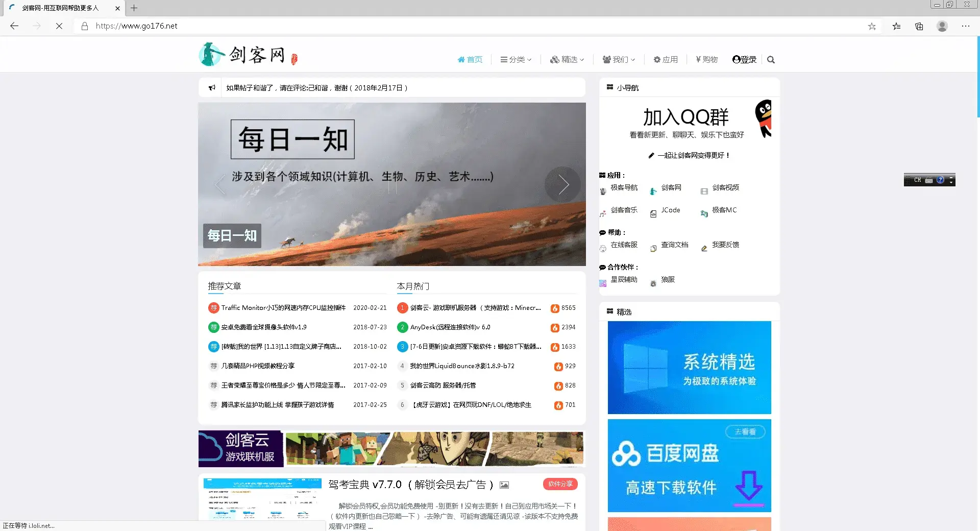Open hot post 我的世界LiquidBounce水影

click(462, 366)
